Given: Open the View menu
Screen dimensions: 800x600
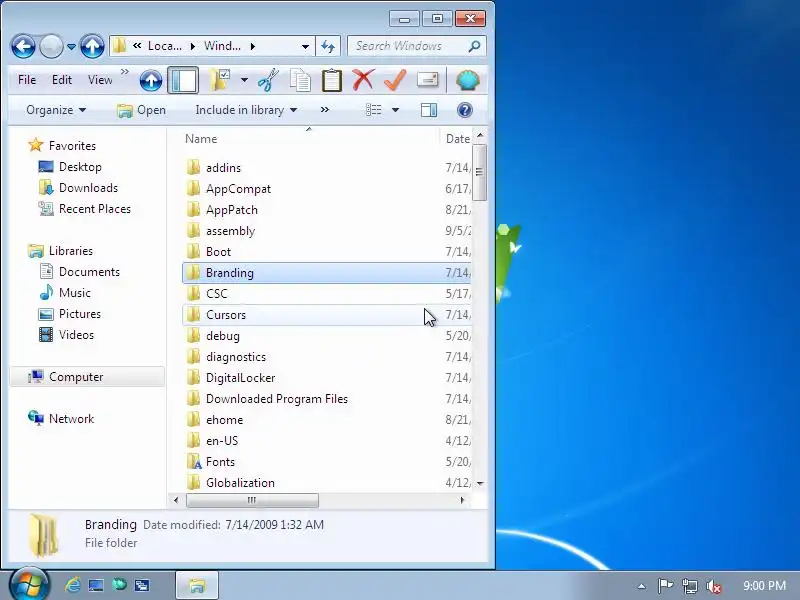Looking at the screenshot, I should 100,80.
